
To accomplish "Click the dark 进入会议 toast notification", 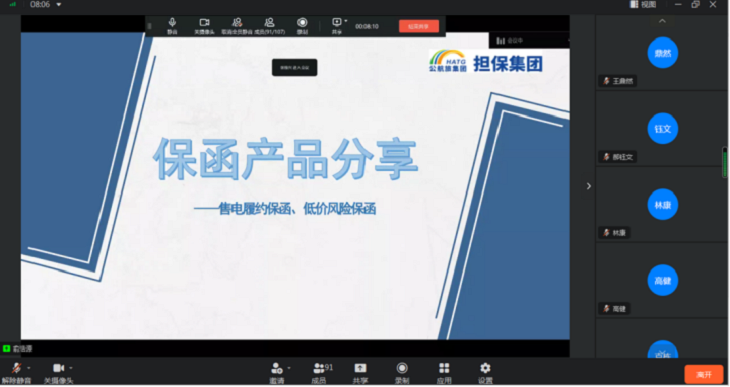I will click(295, 68).
